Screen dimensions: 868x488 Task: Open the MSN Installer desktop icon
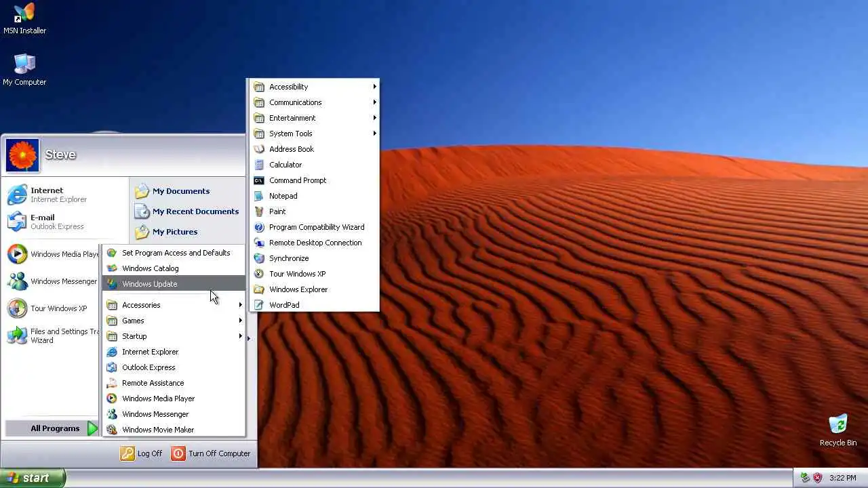pyautogui.click(x=24, y=19)
